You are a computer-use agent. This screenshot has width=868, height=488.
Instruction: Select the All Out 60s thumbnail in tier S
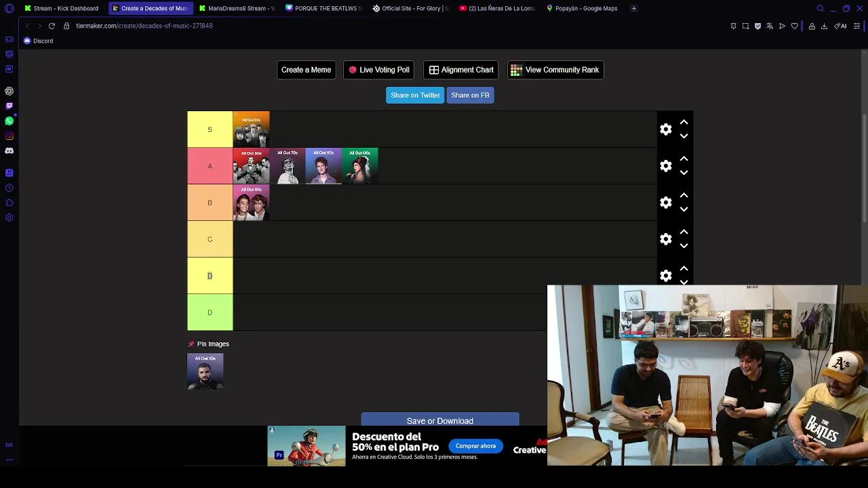252,129
